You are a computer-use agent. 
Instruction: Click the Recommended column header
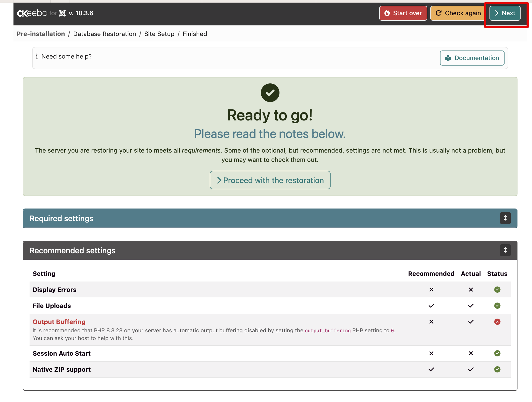(431, 274)
